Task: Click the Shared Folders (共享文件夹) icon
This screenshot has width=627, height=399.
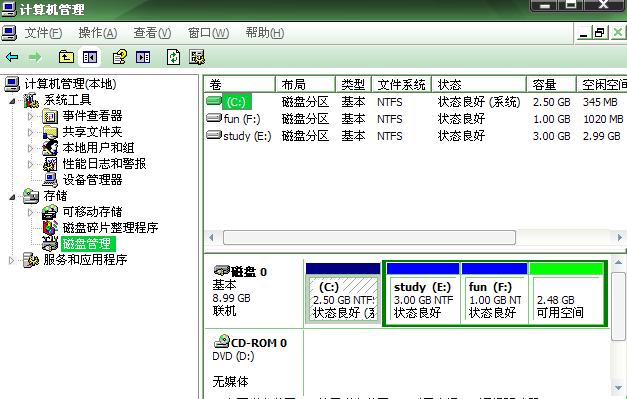Action: (50, 132)
